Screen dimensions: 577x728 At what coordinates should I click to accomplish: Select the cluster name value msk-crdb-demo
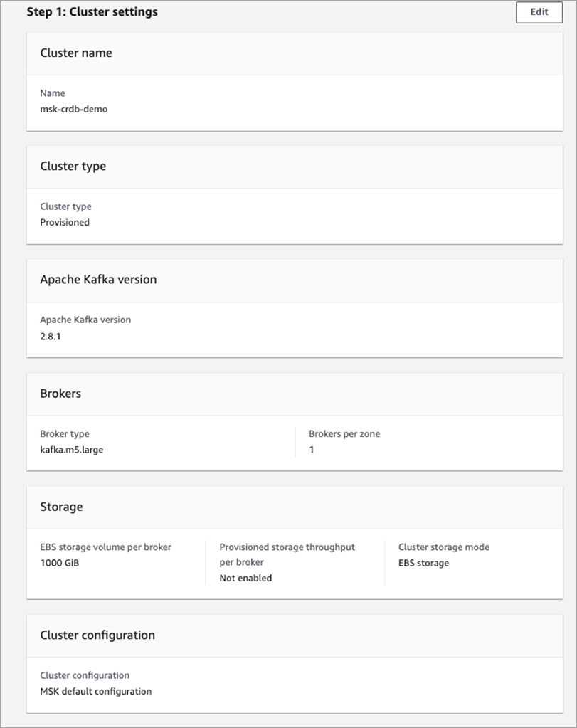click(74, 109)
